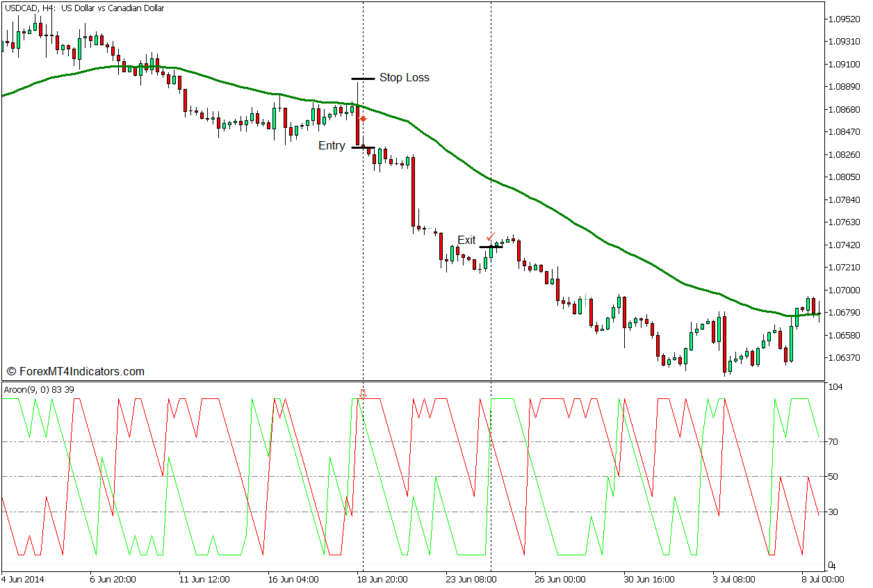Image resolution: width=873 pixels, height=588 pixels.
Task: Click the red sell arrow beside the entry candle
Action: (363, 120)
